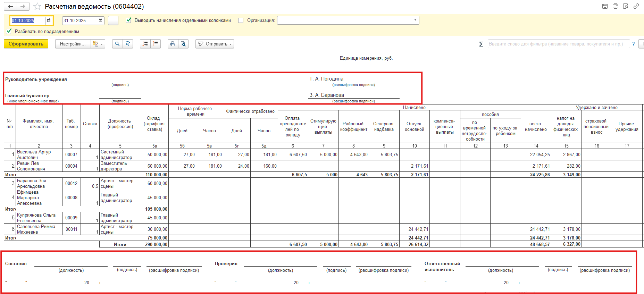644x294 pixels.
Task: Collapse all groups icon in toolbar
Action: [x=156, y=44]
